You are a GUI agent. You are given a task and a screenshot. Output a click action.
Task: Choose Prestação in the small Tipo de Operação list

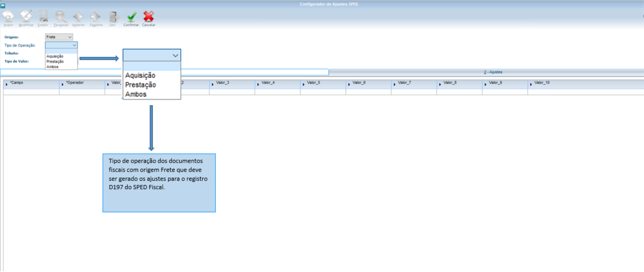point(55,61)
